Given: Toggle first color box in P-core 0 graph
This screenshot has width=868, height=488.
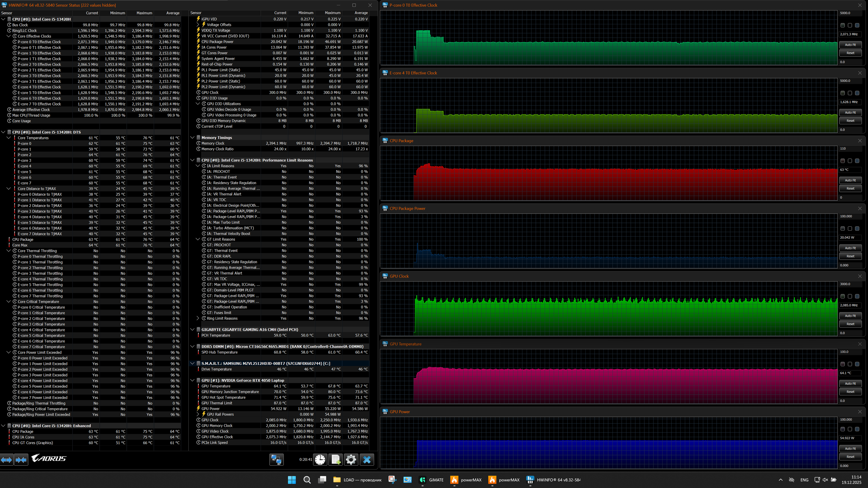Looking at the screenshot, I should [842, 25].
